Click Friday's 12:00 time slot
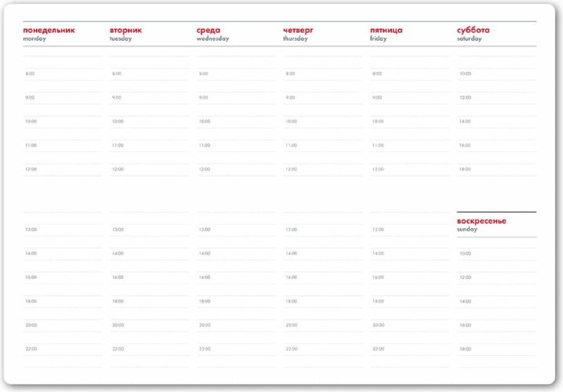Viewport: 563px width, 392px height. point(409,169)
